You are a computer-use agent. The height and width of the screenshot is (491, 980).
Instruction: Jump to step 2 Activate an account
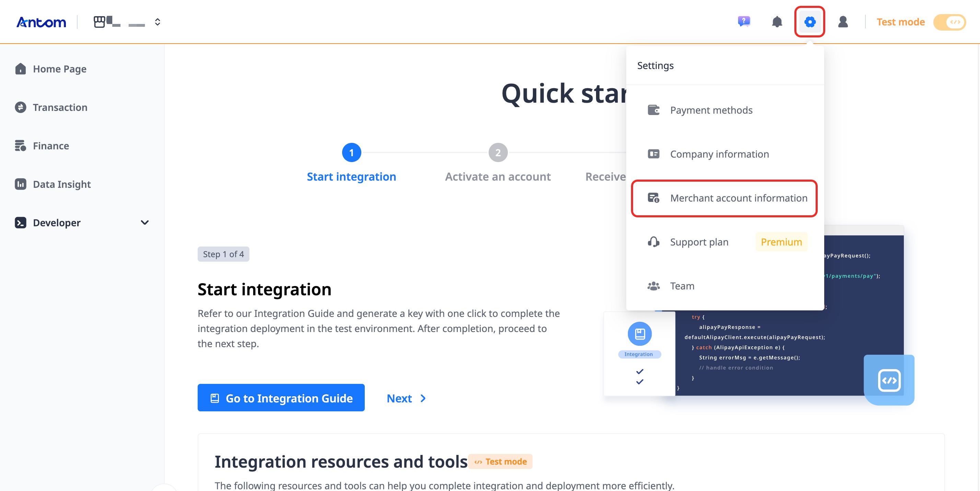[498, 153]
